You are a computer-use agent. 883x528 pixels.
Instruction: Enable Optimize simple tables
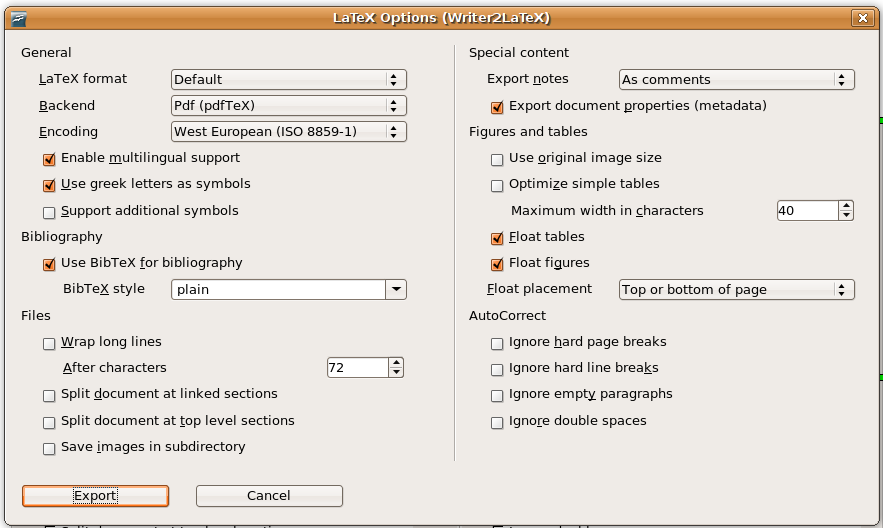coord(497,185)
